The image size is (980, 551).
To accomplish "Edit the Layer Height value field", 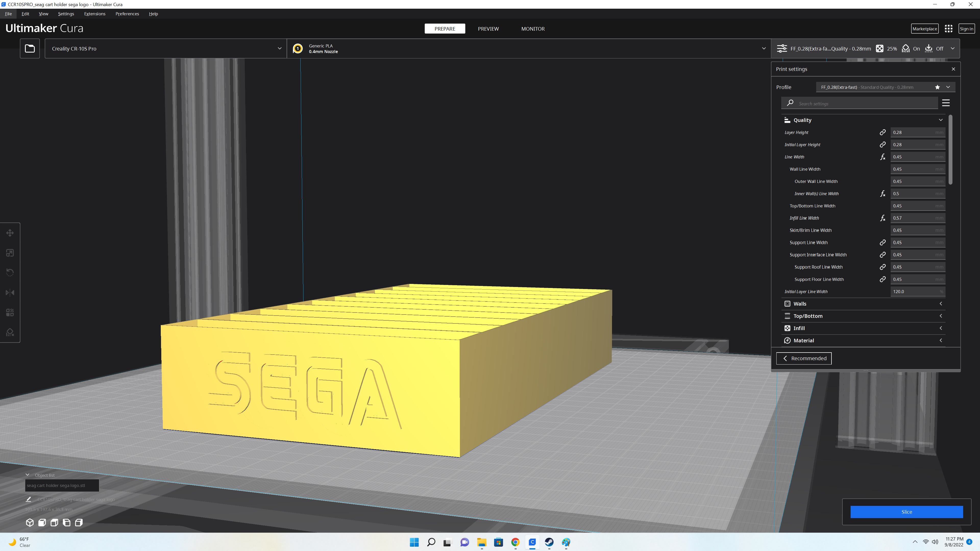I will tap(918, 132).
